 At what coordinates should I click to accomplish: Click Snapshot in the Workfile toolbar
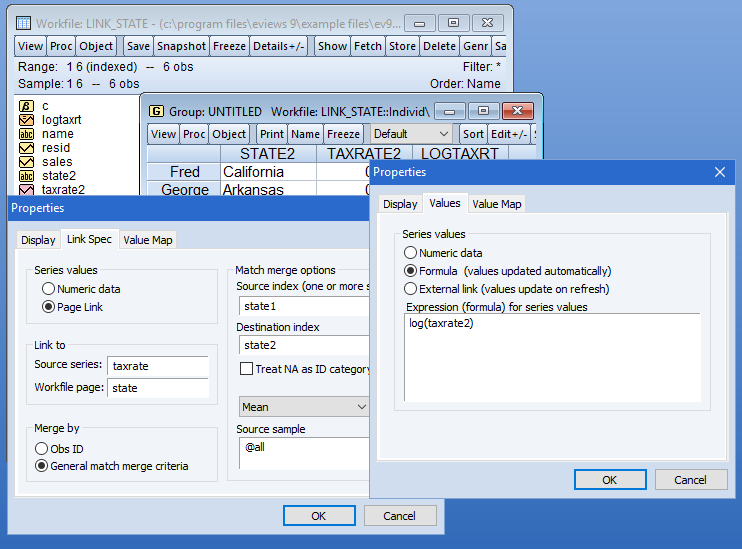pos(181,46)
